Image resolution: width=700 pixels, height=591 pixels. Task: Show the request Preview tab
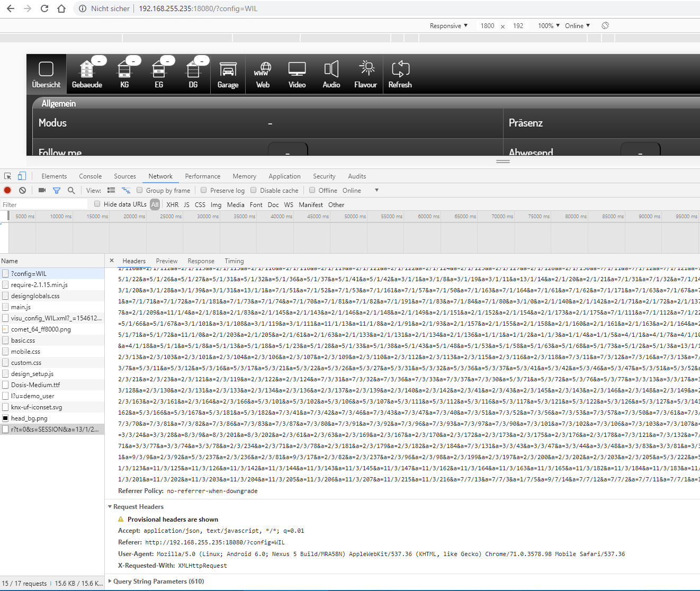(167, 261)
